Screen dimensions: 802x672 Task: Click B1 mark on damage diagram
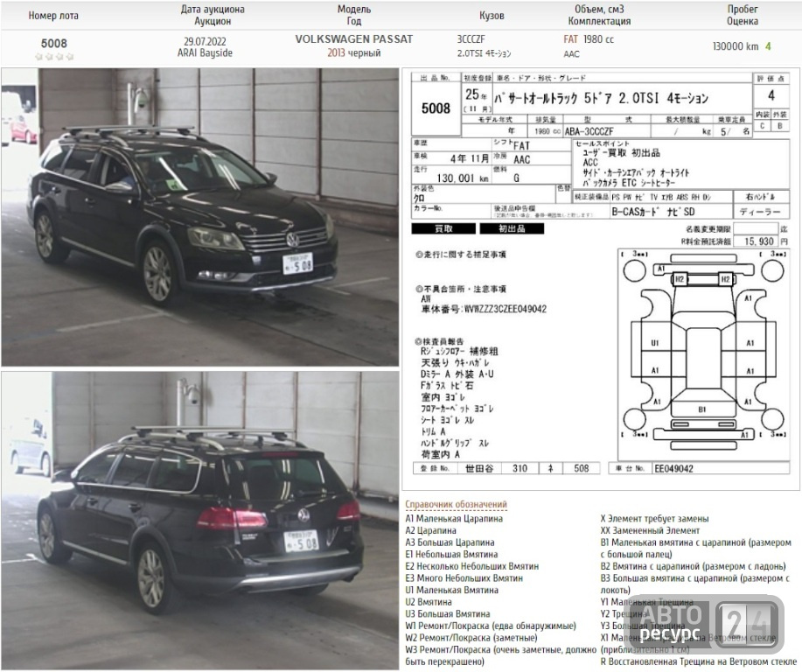tap(702, 409)
